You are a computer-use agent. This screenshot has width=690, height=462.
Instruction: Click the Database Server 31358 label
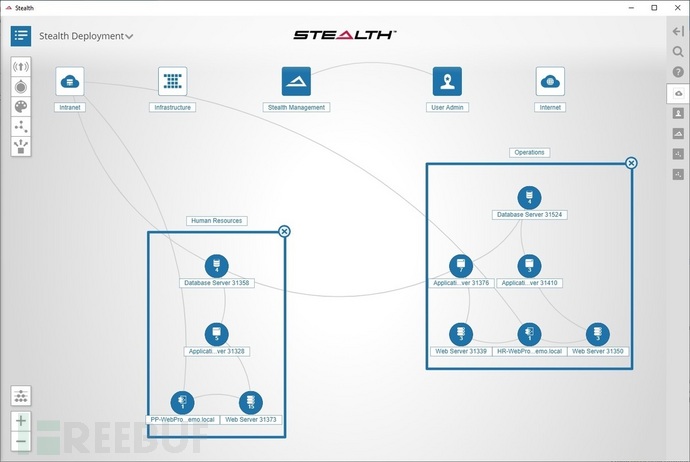pyautogui.click(x=217, y=283)
